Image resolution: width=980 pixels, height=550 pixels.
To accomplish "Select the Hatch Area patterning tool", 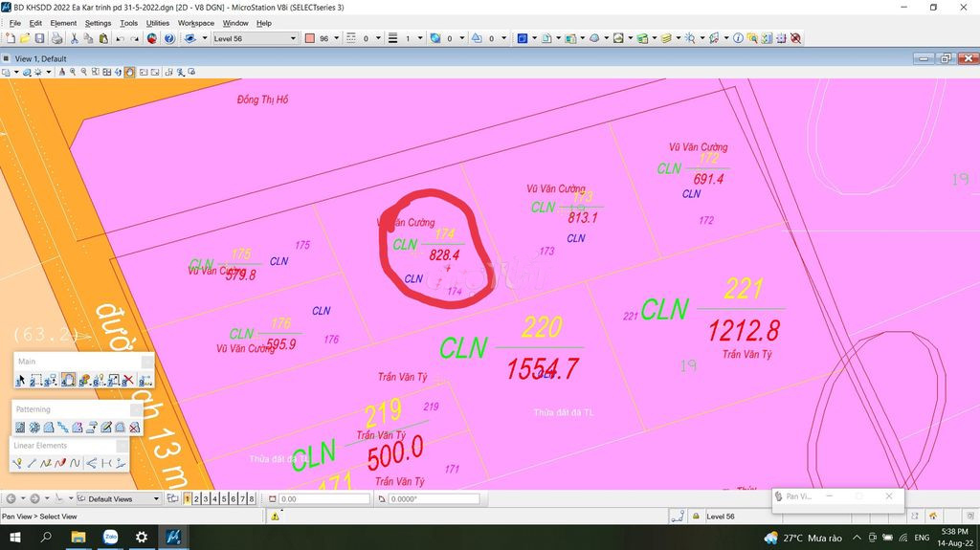I will pyautogui.click(x=20, y=428).
